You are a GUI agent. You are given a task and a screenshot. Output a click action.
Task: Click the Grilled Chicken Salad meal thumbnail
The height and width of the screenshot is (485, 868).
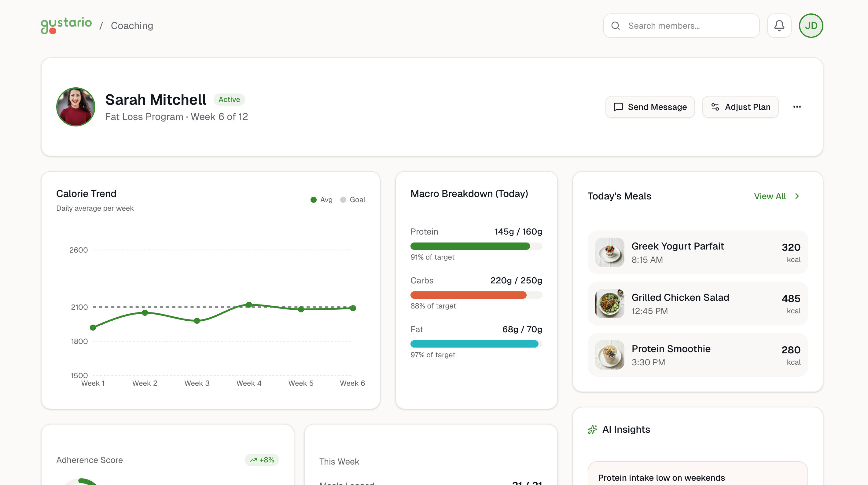pos(610,304)
